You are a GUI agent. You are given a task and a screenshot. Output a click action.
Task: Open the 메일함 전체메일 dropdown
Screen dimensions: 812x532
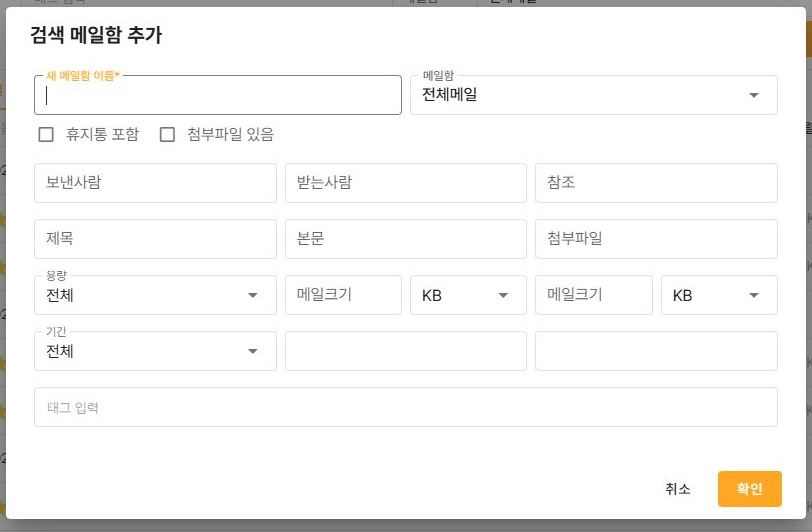(x=593, y=95)
